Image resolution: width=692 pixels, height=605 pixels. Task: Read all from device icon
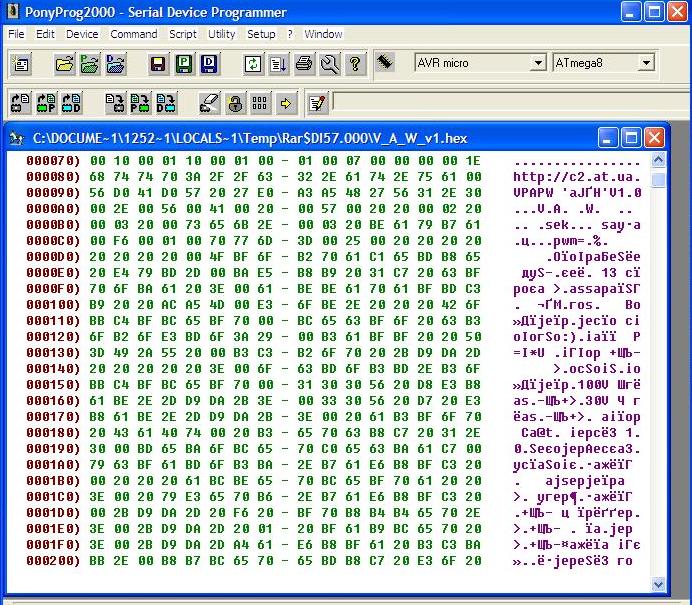click(20, 103)
